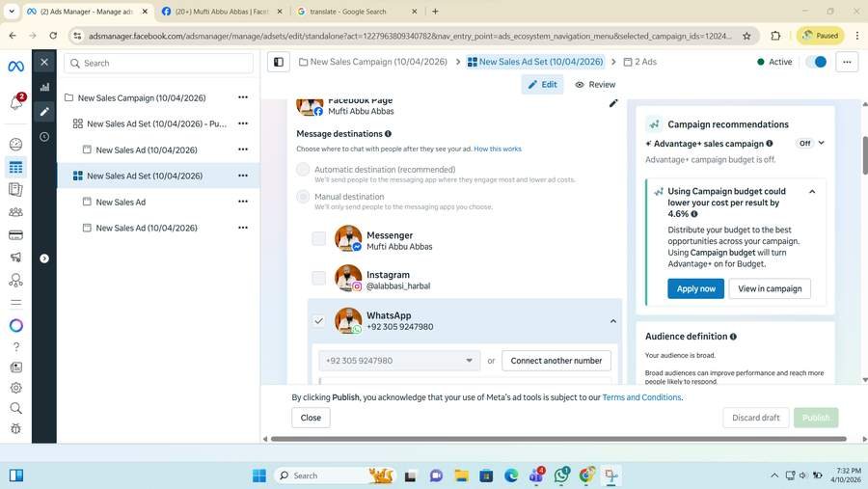
Task: Open Windows Start button on taskbar
Action: click(x=259, y=475)
